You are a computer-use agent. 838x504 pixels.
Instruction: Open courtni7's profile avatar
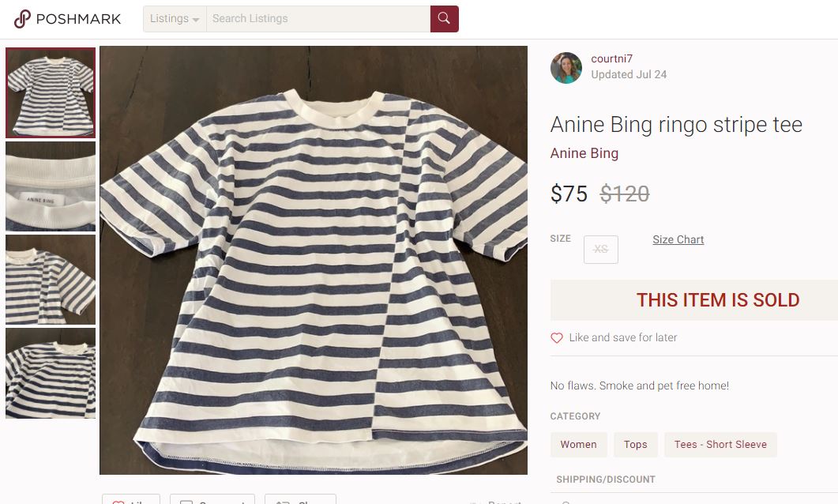(566, 68)
